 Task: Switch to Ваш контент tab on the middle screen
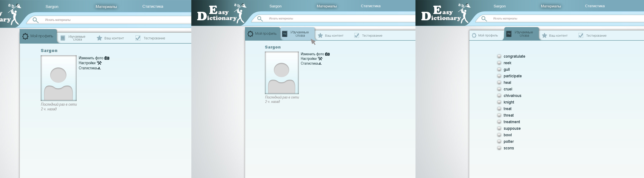331,36
